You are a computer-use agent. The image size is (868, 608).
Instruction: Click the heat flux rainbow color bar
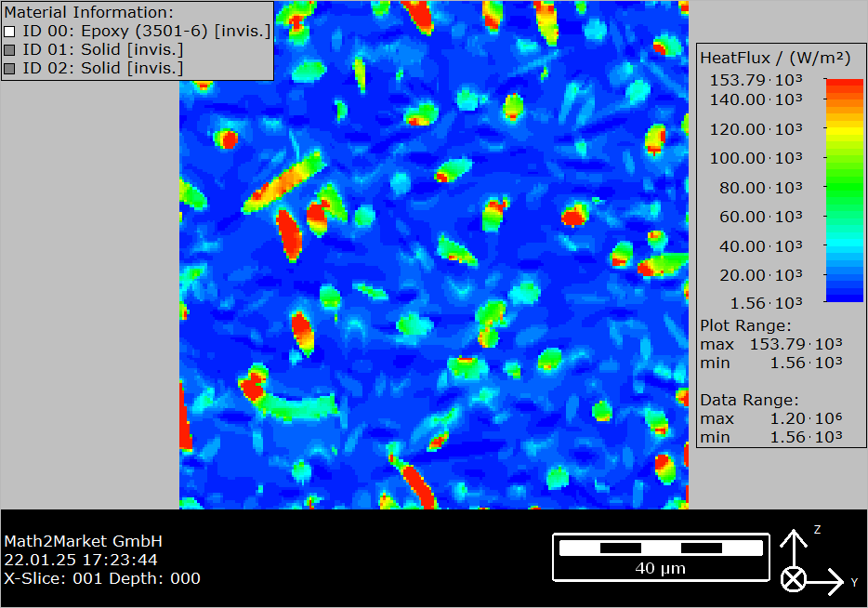[844, 191]
